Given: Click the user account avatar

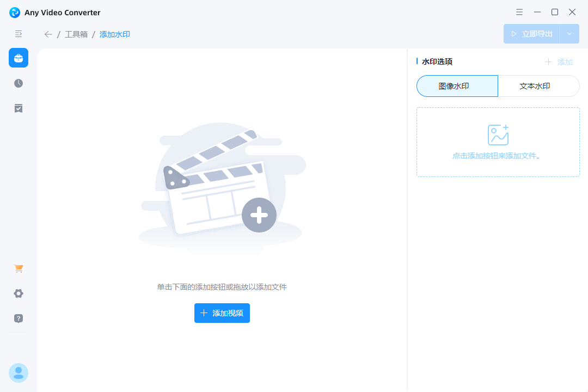Looking at the screenshot, I should [x=18, y=372].
